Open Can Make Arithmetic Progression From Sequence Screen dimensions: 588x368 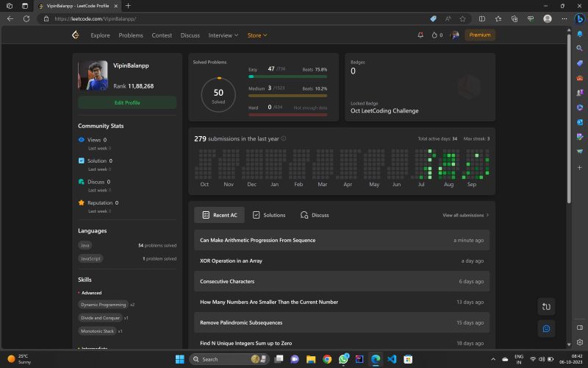click(x=342, y=240)
